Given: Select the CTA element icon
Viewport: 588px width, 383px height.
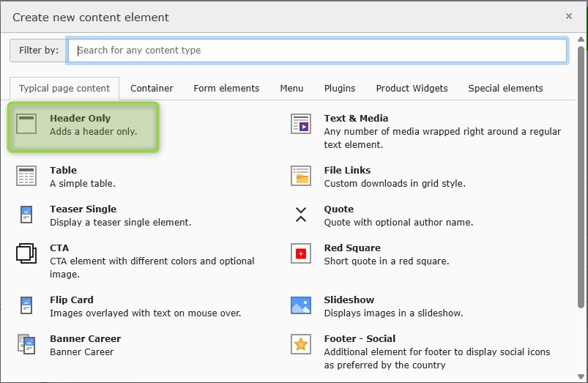Looking at the screenshot, I should [26, 254].
